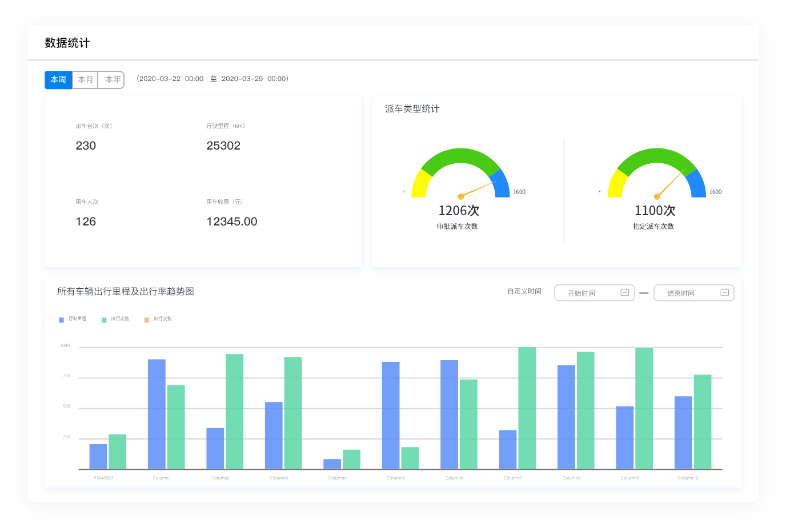Click the blue bar for Column5
This screenshot has height=532, width=786.
pyautogui.click(x=391, y=415)
